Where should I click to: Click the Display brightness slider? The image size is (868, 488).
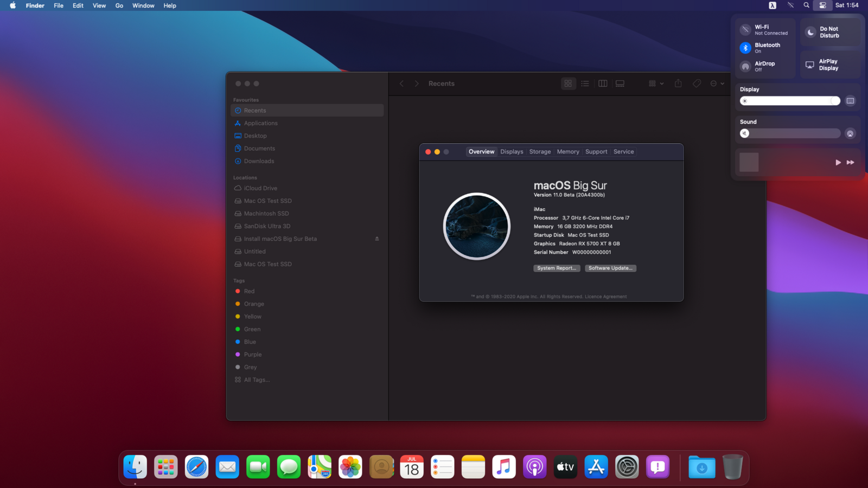pyautogui.click(x=790, y=101)
